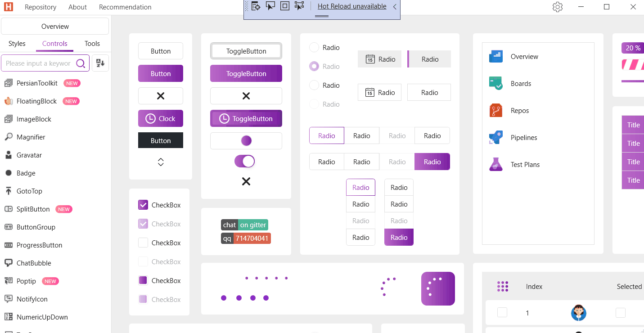Click the row 1 avatar thumbnail
This screenshot has width=644, height=333.
pos(579,312)
